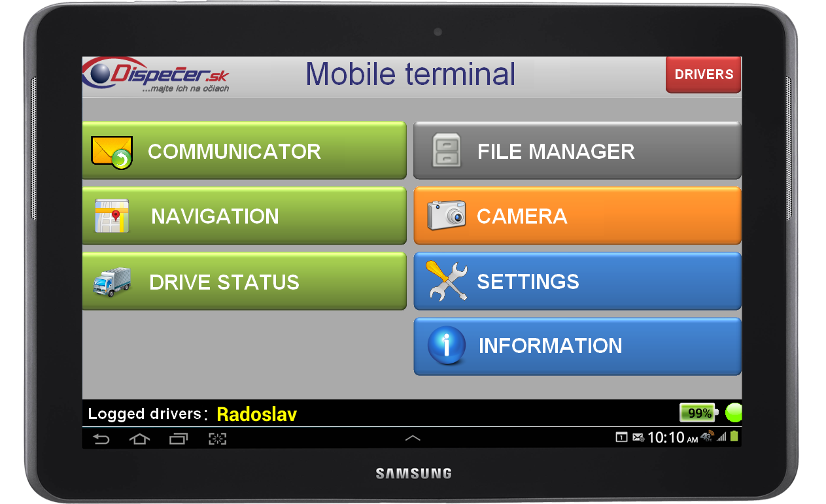Open recent apps in navigation bar
This screenshot has width=826, height=504.
[179, 439]
